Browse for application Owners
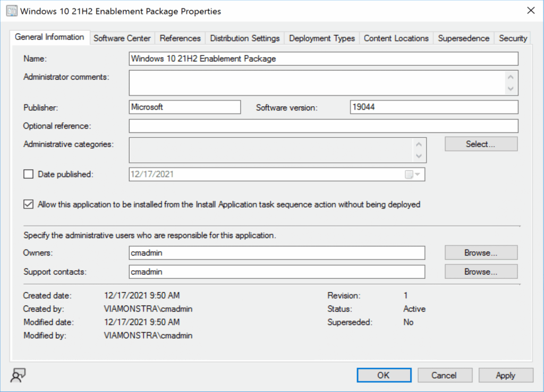The height and width of the screenshot is (392, 544). coord(480,253)
